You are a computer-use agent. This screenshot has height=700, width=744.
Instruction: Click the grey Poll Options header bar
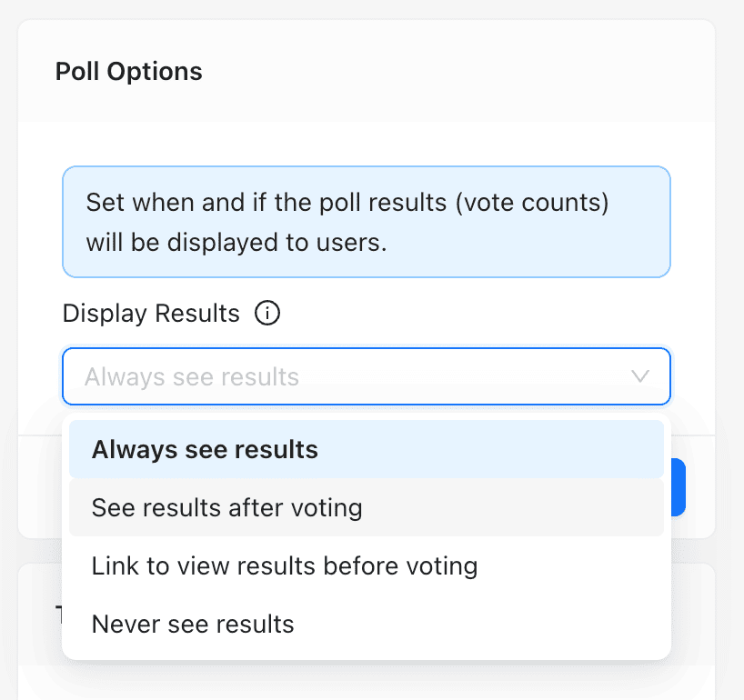(x=455, y=71)
